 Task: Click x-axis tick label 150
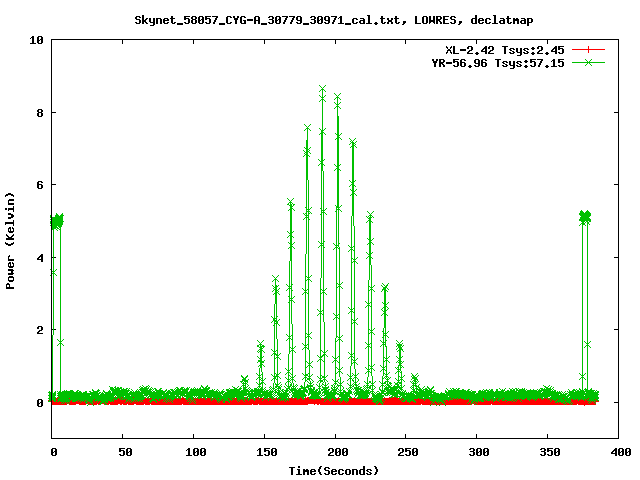coord(267,452)
